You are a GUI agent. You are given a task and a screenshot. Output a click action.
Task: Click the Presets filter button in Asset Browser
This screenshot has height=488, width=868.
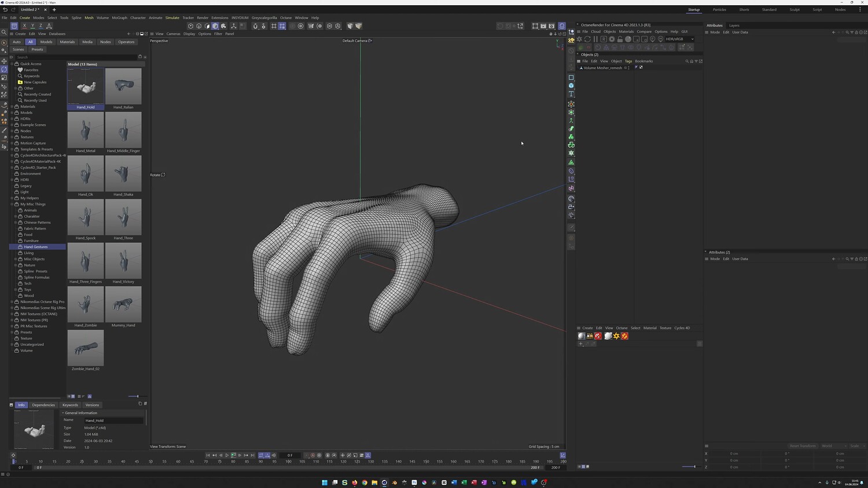[37, 49]
